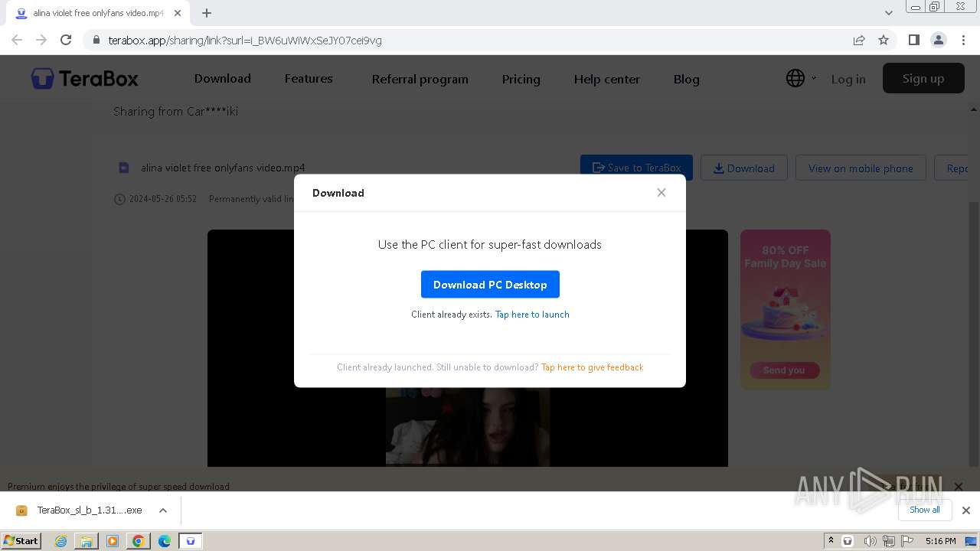Viewport: 980px width, 551px height.
Task: Click the share page icon in address bar
Action: pyautogui.click(x=859, y=40)
